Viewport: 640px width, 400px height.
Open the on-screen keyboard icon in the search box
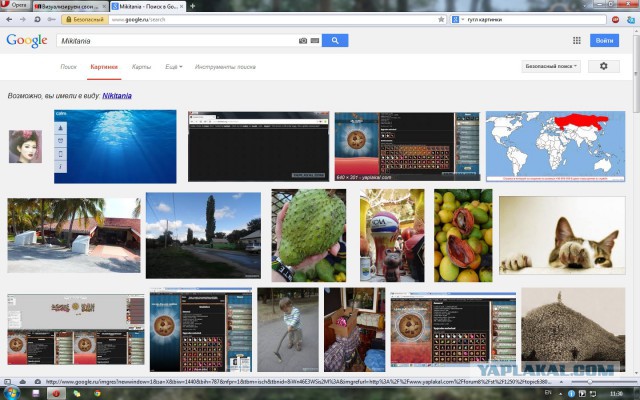(x=315, y=40)
